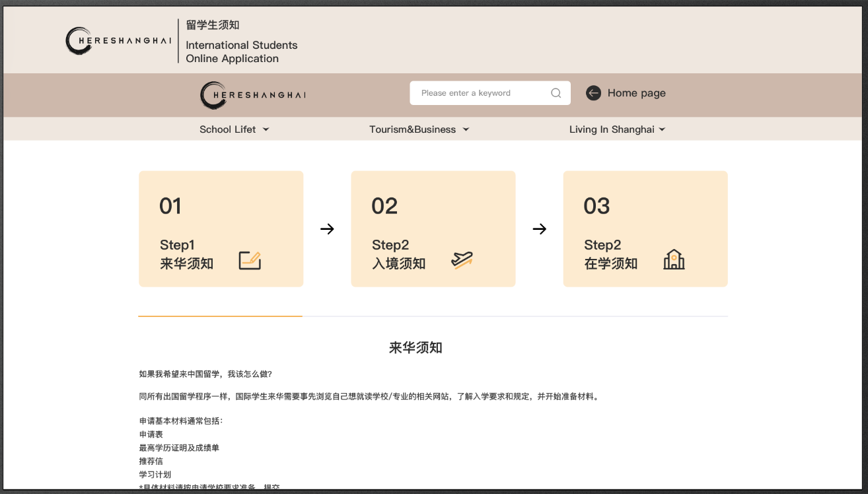Click the arrow between cards 02 and 03
This screenshot has width=868, height=494.
539,229
